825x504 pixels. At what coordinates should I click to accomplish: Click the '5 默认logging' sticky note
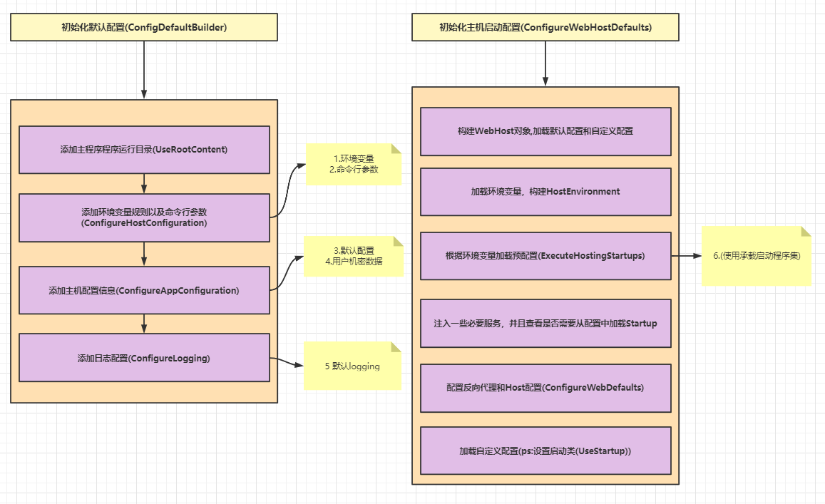pos(352,366)
